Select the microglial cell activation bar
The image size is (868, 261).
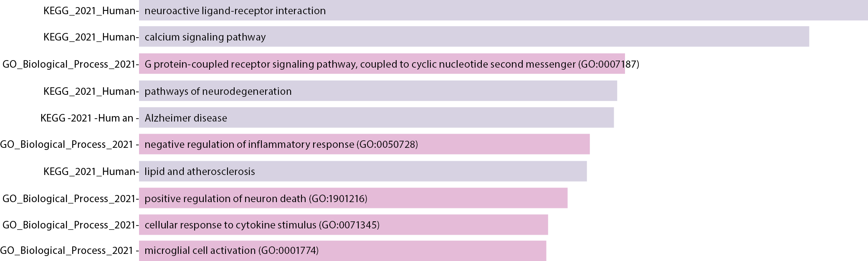point(342,251)
